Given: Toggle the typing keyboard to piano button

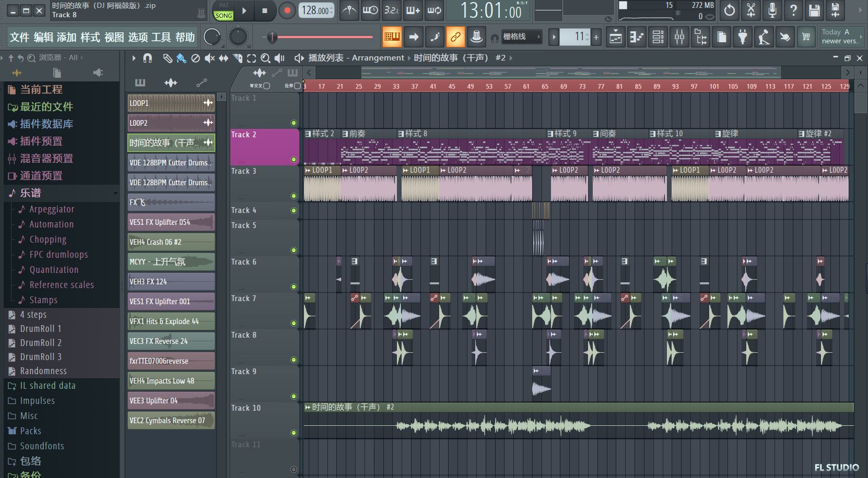Looking at the screenshot, I should click(x=392, y=37).
